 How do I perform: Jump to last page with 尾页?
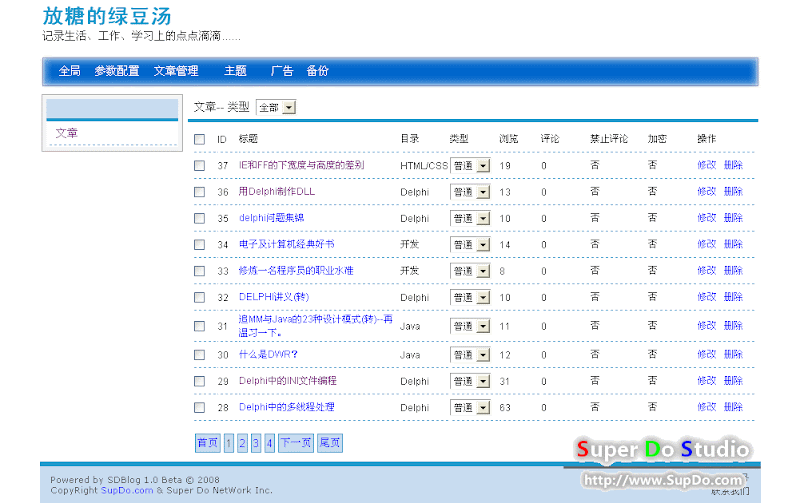point(330,443)
